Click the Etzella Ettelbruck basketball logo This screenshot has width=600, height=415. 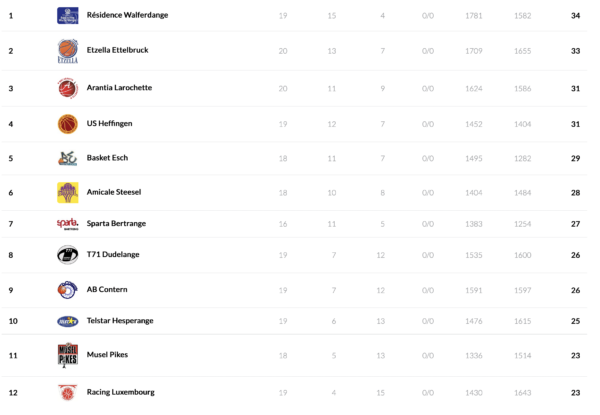[x=67, y=51]
